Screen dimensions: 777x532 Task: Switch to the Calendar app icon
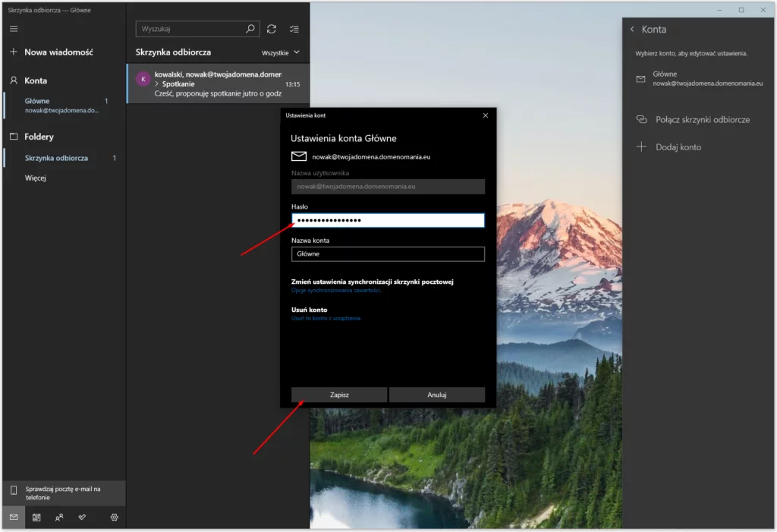click(36, 517)
